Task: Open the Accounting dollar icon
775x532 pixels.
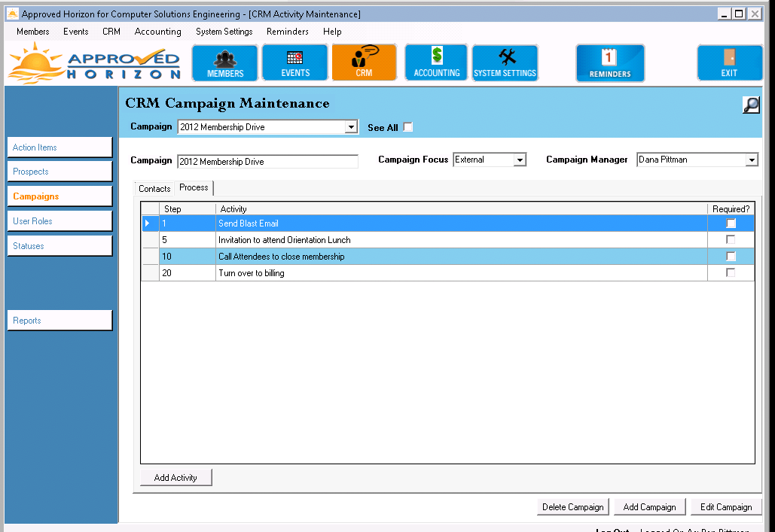Action: [436, 63]
